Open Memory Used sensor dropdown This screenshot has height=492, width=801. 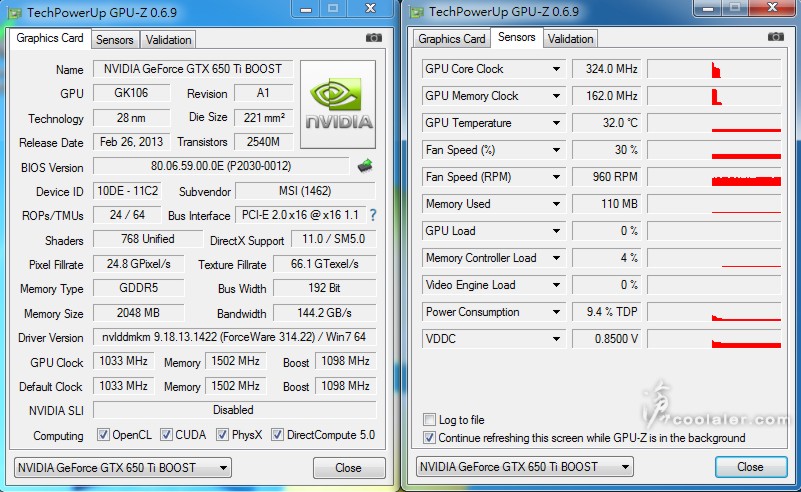click(x=556, y=204)
